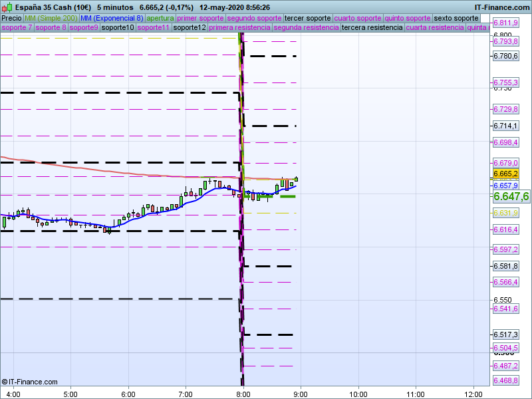532x399 pixels.
Task: Click the 6.755,3 price level tag
Action: pos(506,82)
